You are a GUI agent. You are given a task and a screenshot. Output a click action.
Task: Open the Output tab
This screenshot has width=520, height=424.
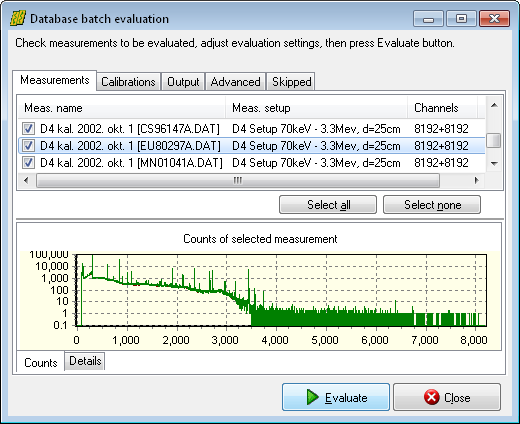(183, 82)
